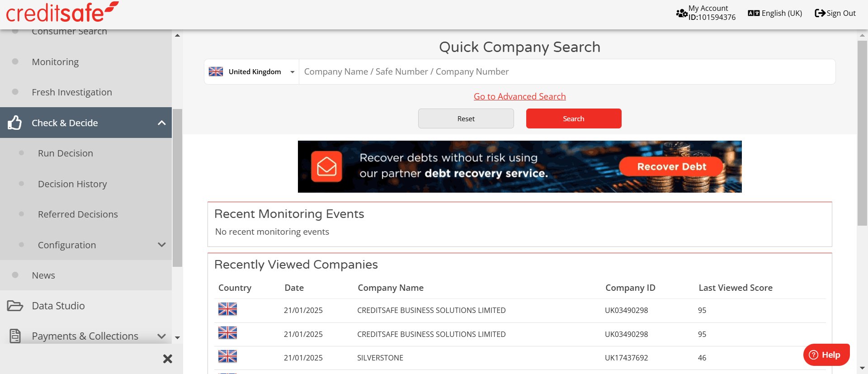Click SILVERSTONE company name
This screenshot has width=868, height=374.
(380, 358)
